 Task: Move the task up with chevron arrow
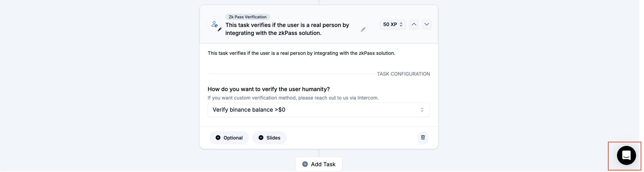pyautogui.click(x=414, y=24)
